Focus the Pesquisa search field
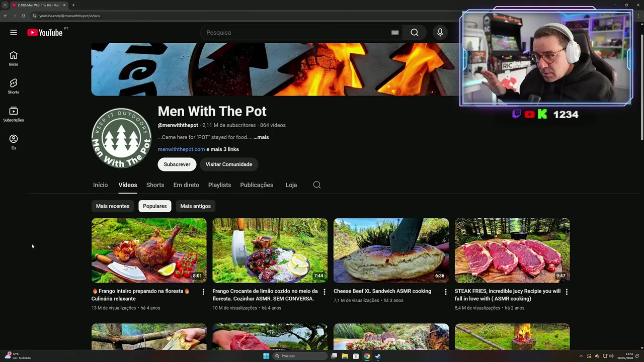 pyautogui.click(x=297, y=33)
